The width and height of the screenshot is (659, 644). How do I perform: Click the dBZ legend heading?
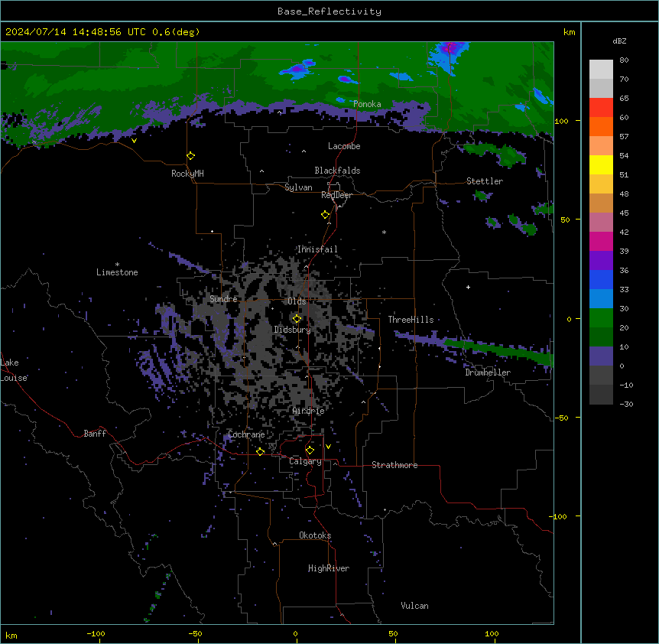click(x=619, y=41)
